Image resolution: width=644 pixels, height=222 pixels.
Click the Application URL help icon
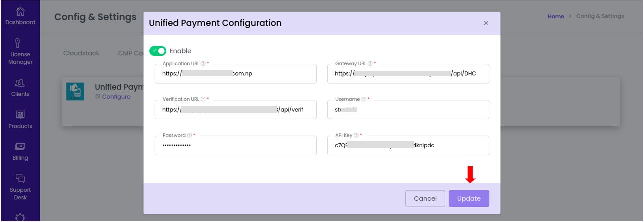click(x=203, y=64)
